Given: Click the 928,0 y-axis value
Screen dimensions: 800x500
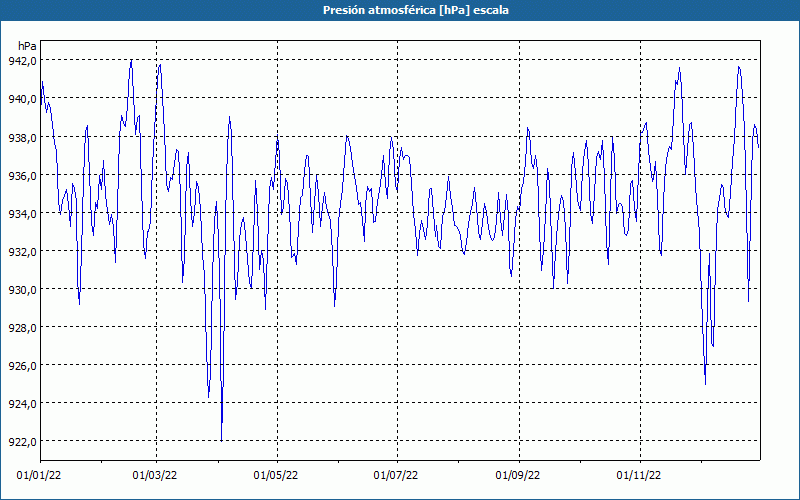Looking at the screenshot, I should coord(22,327).
